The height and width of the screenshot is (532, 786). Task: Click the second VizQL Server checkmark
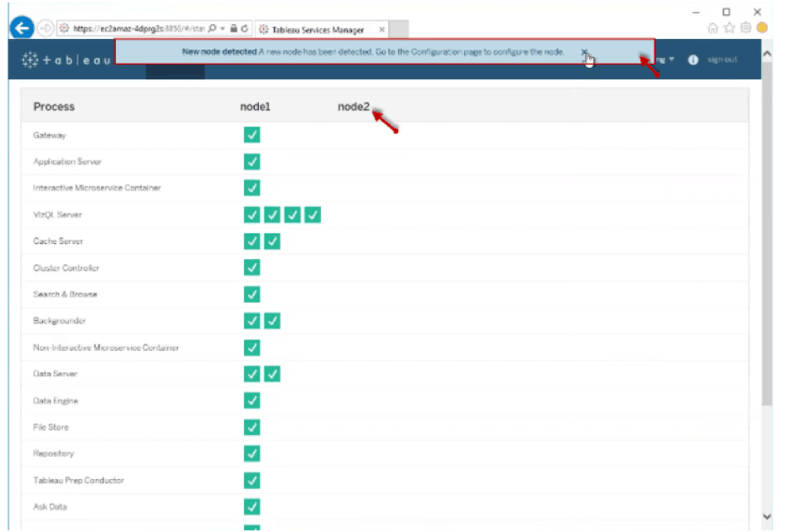272,214
